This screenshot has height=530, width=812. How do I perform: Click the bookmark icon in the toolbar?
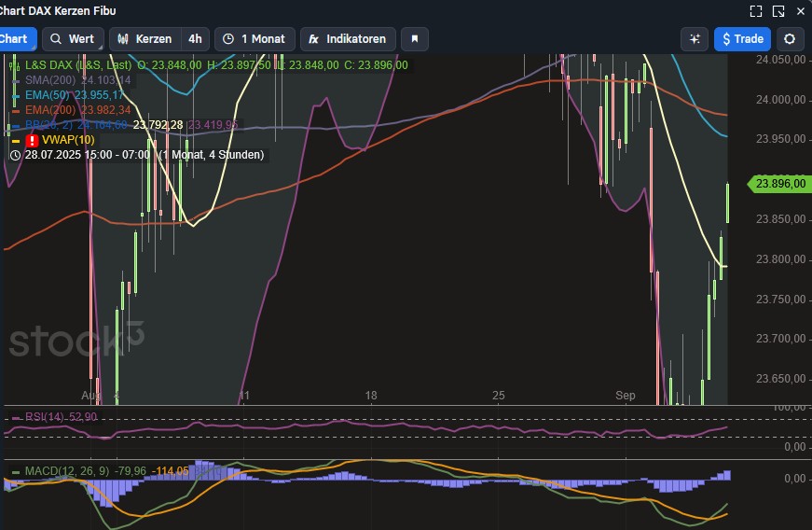(415, 39)
